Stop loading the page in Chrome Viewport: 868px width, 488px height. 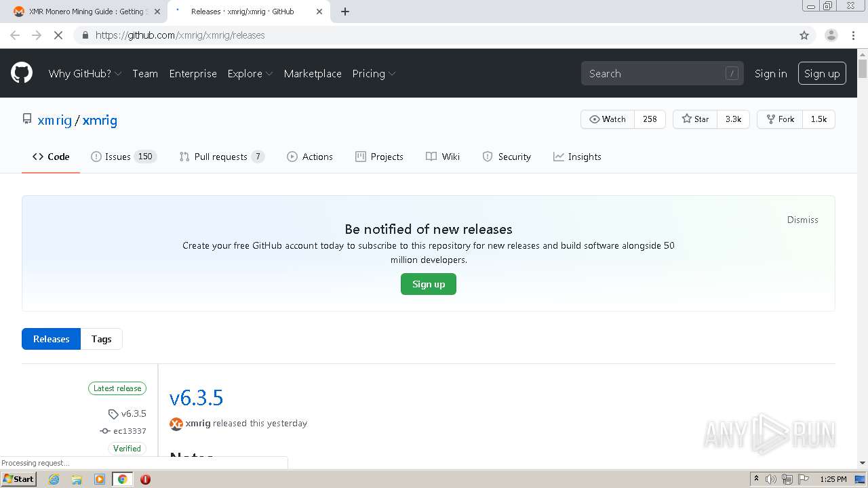point(58,35)
